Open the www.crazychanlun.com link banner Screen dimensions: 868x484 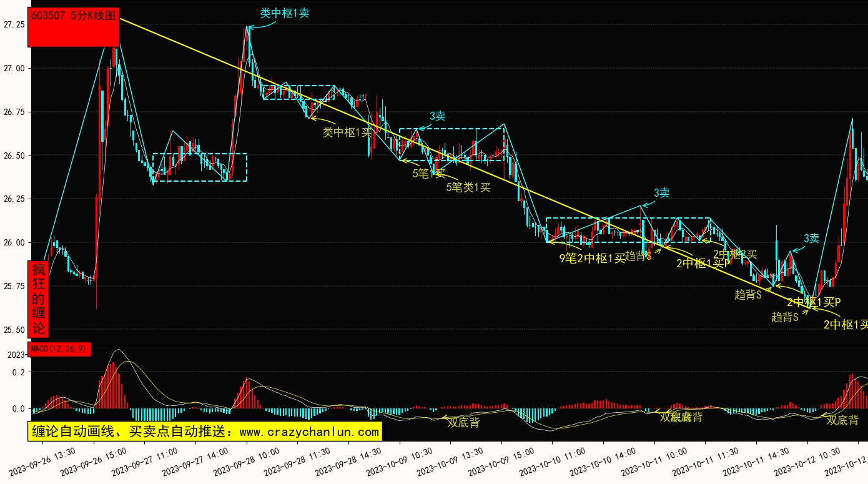tap(205, 432)
